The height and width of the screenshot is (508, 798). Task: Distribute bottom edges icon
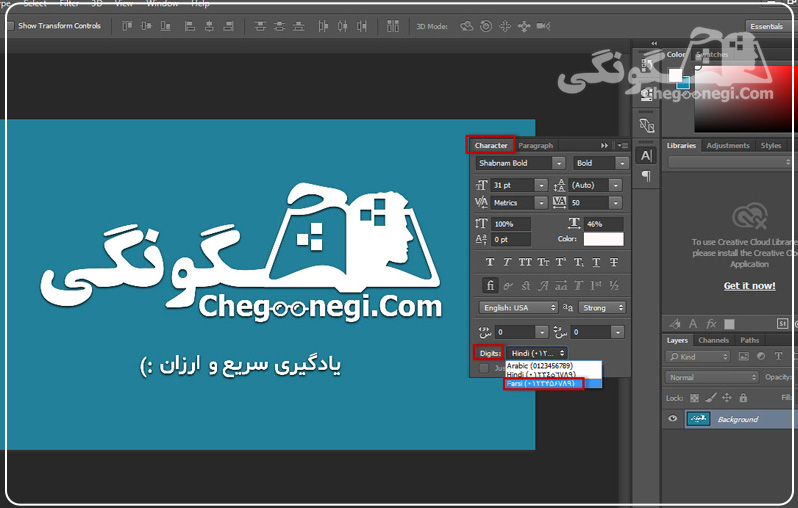click(x=299, y=26)
